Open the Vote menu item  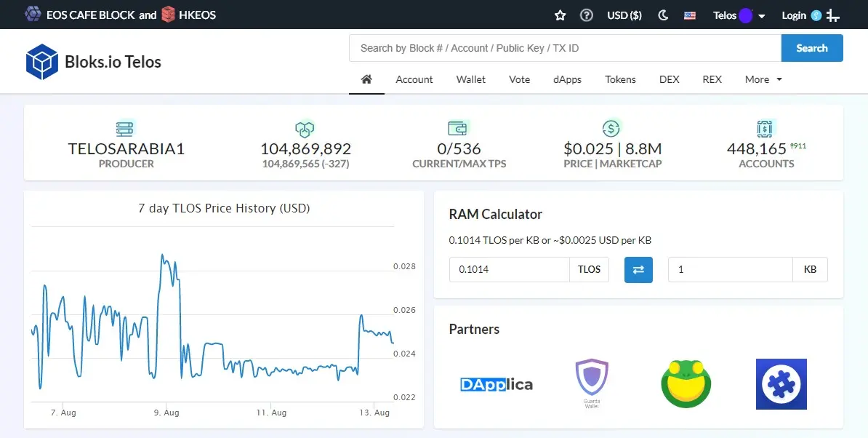pos(519,79)
